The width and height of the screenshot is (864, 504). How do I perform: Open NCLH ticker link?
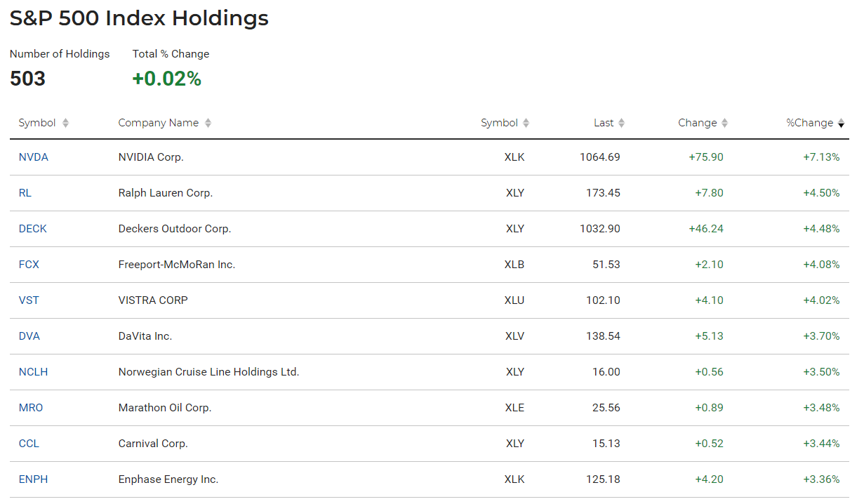[33, 372]
